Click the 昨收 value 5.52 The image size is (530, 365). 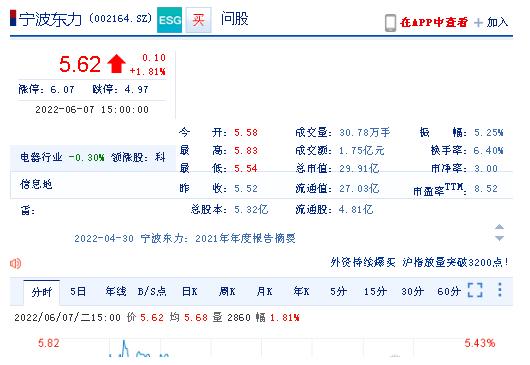246,189
